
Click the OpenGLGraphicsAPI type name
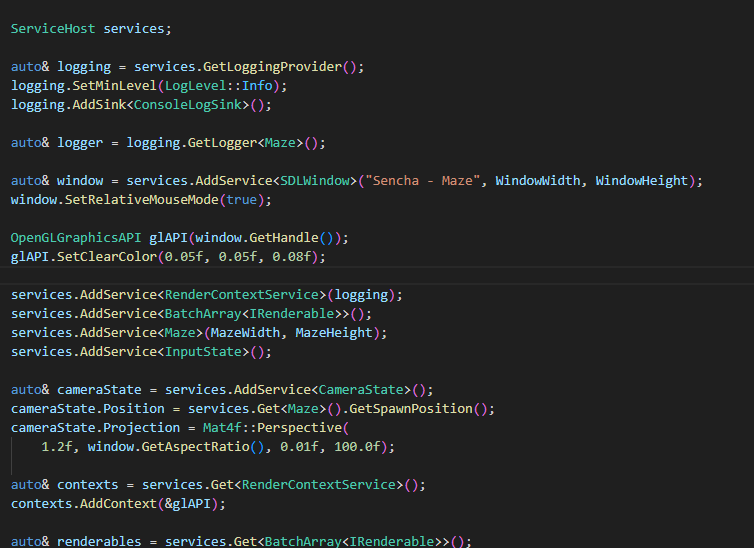coord(76,238)
